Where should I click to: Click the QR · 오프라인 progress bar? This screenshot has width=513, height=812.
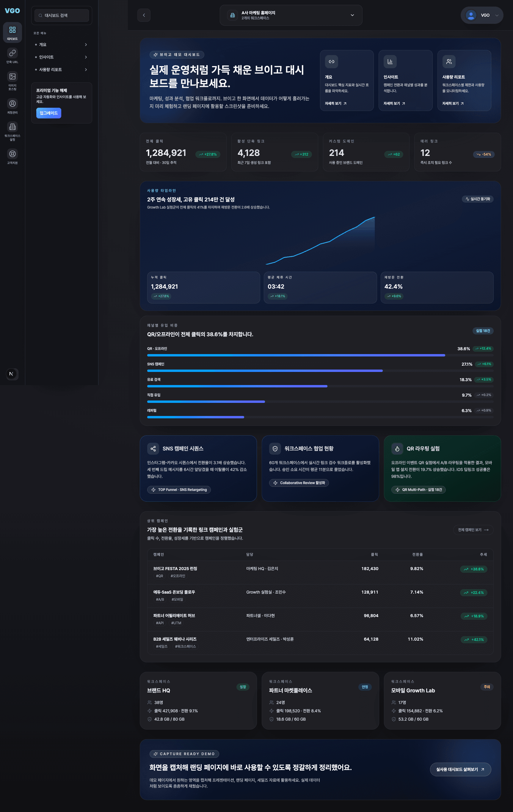pos(296,355)
